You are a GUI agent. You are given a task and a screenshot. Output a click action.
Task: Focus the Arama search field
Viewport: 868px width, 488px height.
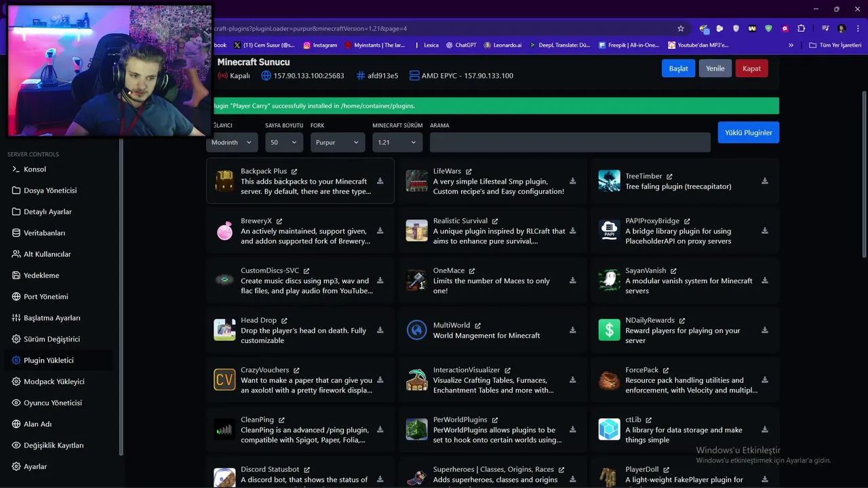tap(570, 142)
